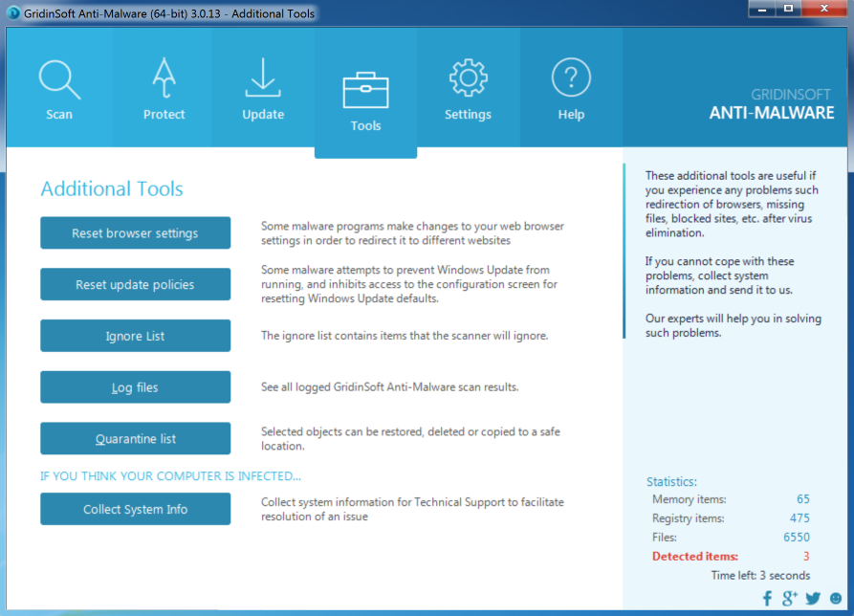Click the Registry items: label

(688, 518)
